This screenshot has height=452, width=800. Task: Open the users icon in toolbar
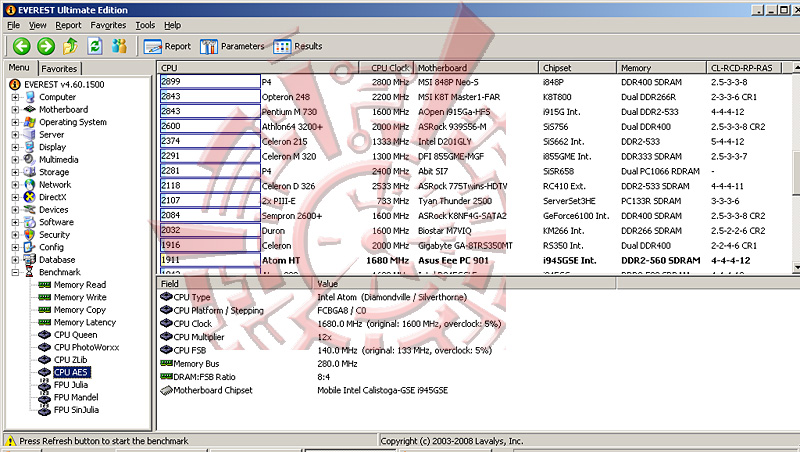(119, 46)
